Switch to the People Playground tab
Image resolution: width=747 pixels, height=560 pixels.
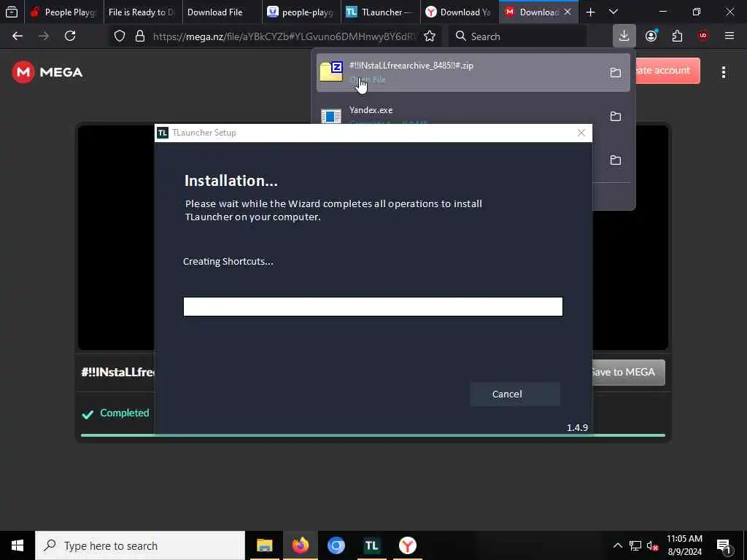tap(64, 12)
